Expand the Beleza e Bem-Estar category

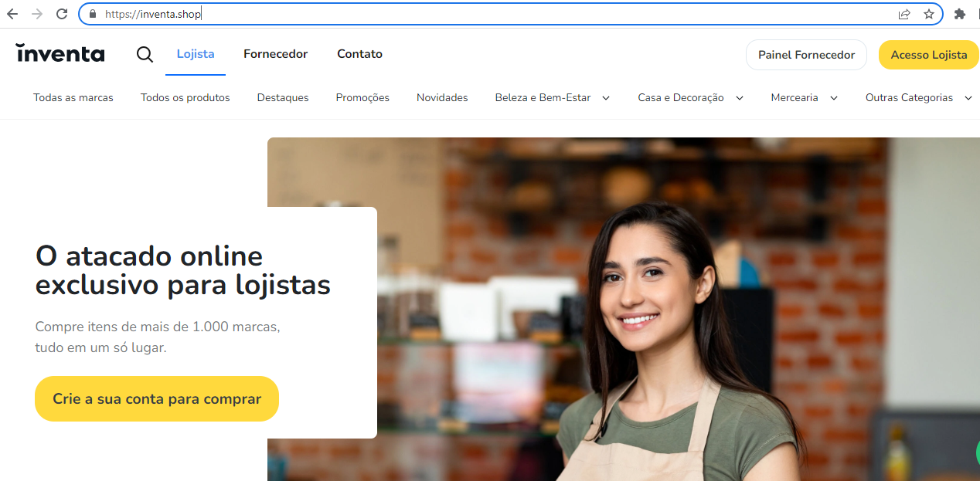coord(606,98)
